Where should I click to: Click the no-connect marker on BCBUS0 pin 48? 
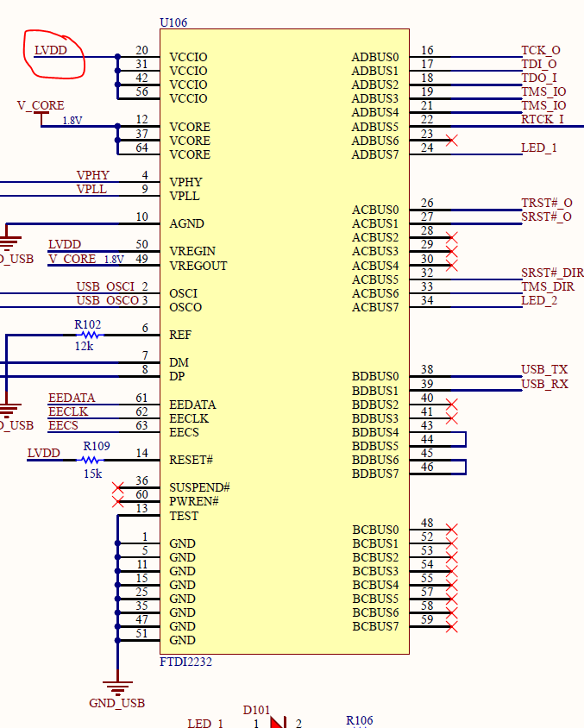point(452,530)
